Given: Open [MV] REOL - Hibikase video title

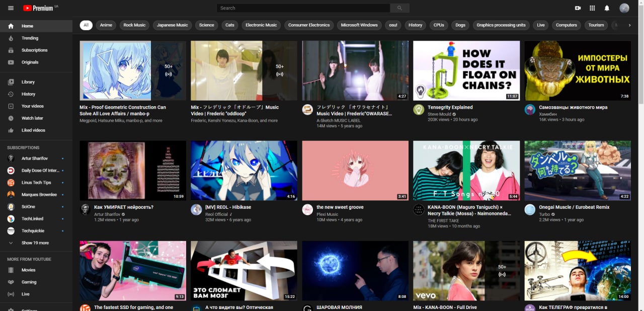Looking at the screenshot, I should [228, 207].
